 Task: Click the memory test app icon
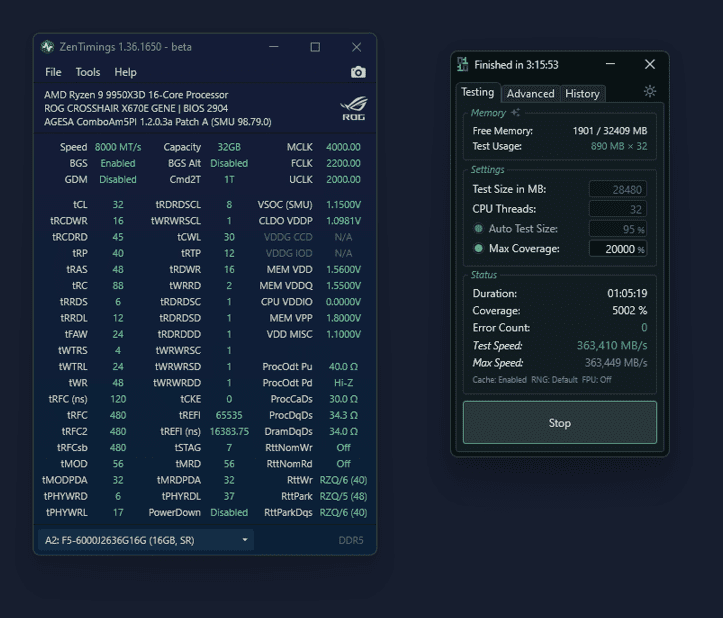(462, 65)
